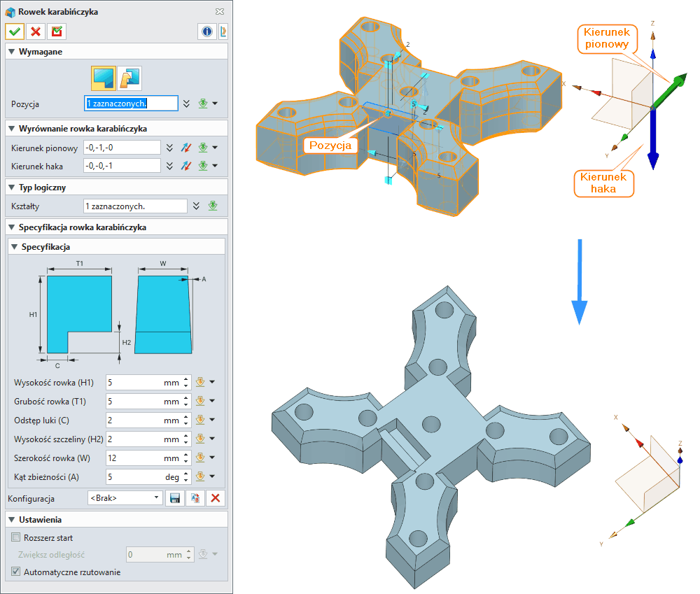Collapse the Ustawienia section

[12, 520]
